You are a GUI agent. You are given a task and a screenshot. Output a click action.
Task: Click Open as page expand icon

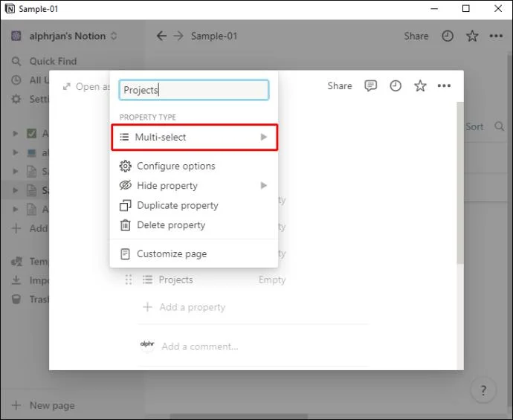click(67, 87)
